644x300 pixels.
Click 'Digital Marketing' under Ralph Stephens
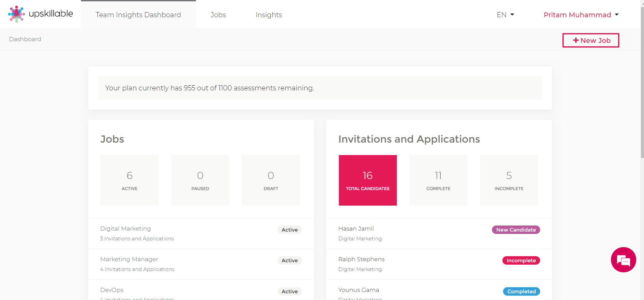pyautogui.click(x=360, y=269)
